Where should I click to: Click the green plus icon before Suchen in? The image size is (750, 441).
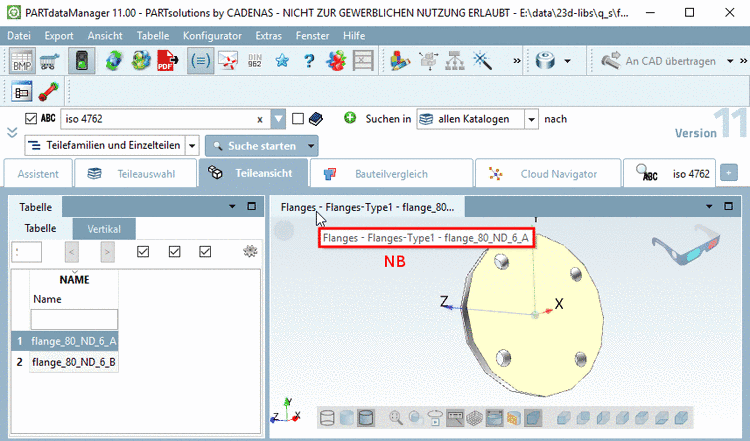pyautogui.click(x=350, y=118)
